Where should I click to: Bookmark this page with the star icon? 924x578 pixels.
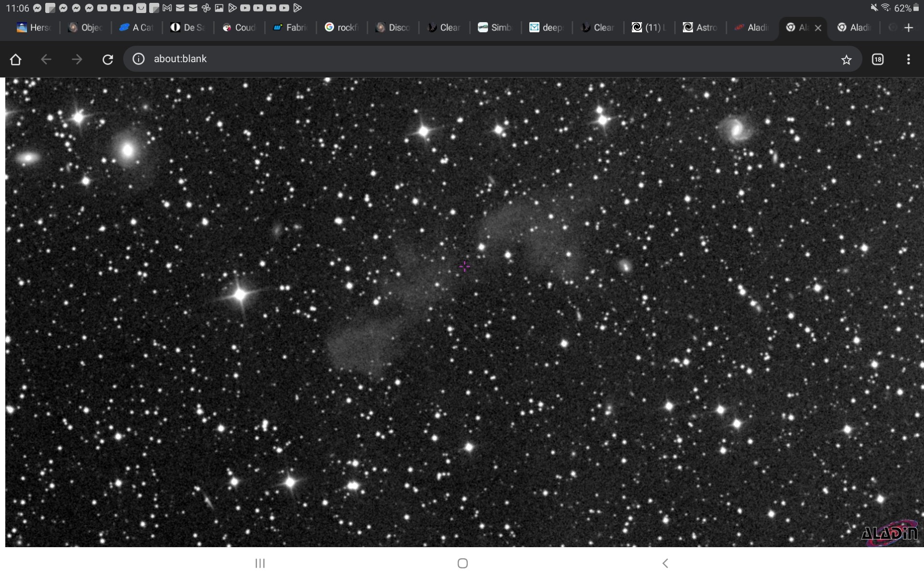(x=847, y=59)
